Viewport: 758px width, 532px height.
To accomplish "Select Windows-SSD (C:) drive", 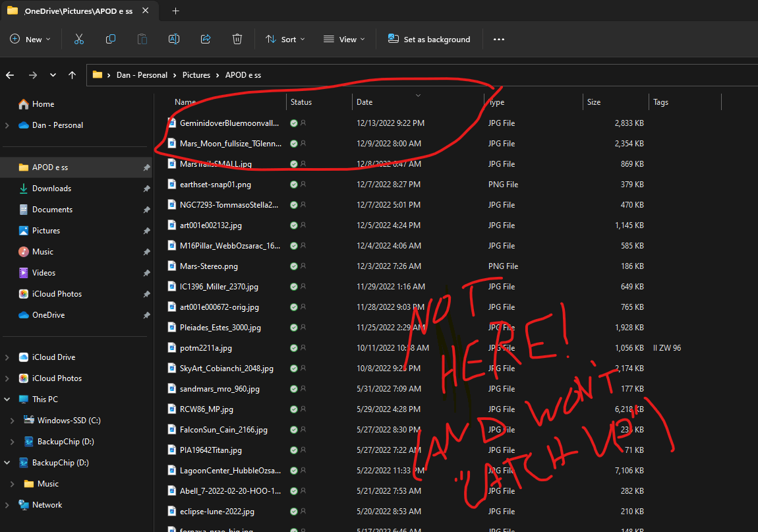I will tap(69, 421).
